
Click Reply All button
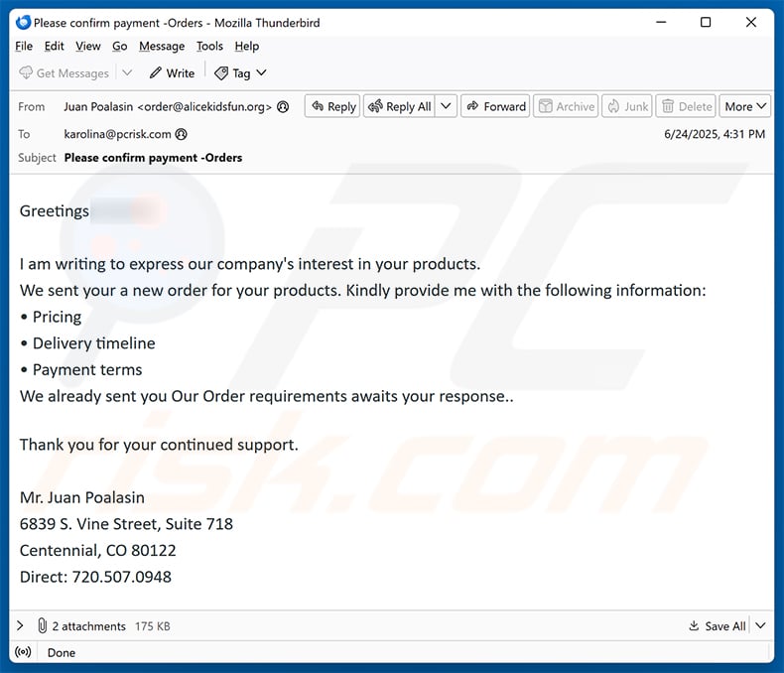[x=400, y=106]
